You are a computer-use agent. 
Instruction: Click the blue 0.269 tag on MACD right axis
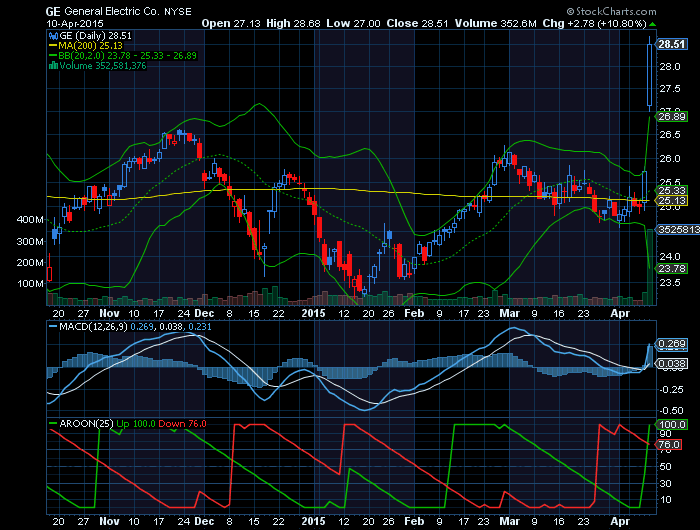[x=672, y=344]
